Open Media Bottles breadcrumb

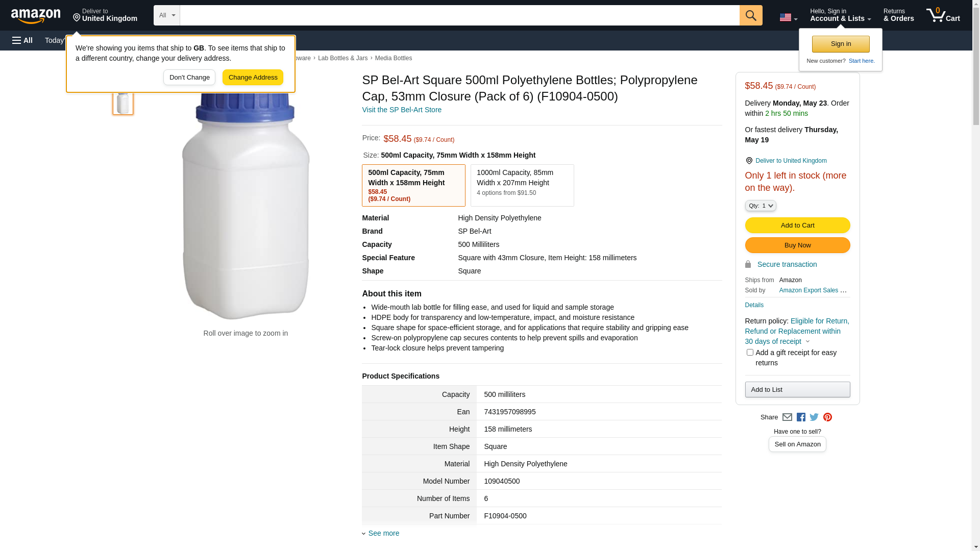click(x=393, y=58)
